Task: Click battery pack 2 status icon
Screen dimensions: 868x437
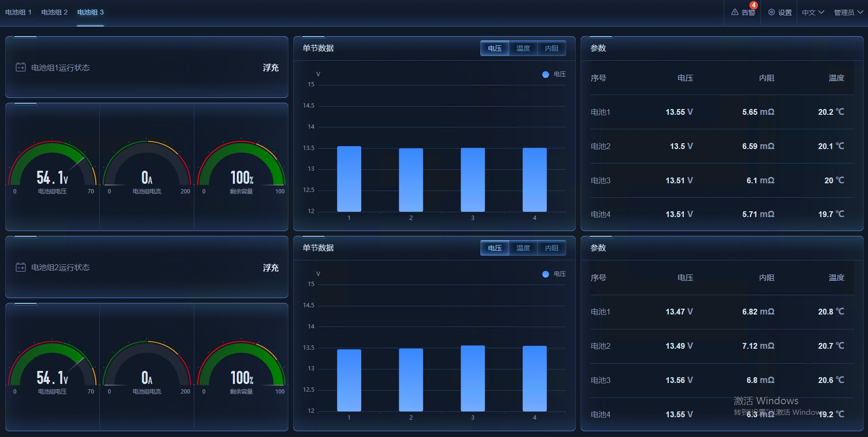Action: [21, 267]
